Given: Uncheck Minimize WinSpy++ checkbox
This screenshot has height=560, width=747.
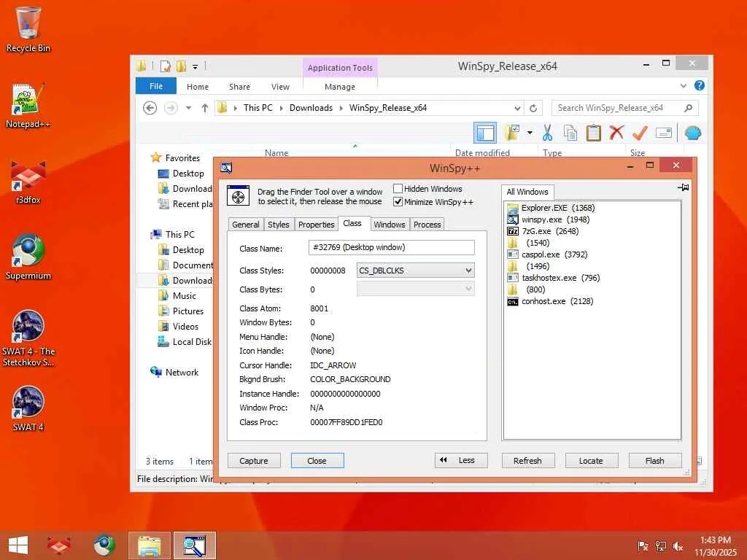Looking at the screenshot, I should [x=398, y=202].
